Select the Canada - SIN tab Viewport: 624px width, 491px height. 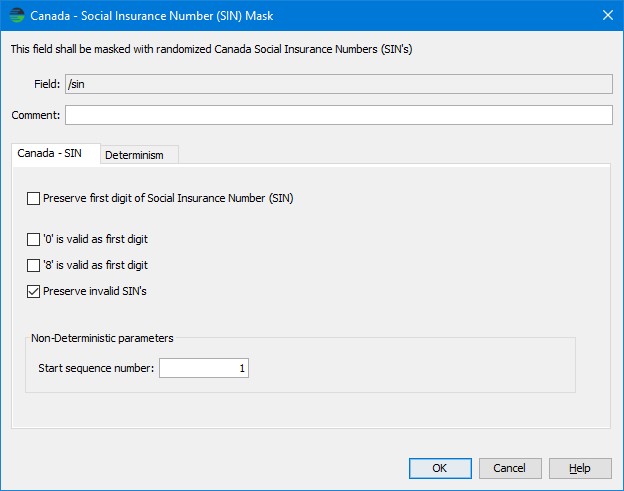56,153
